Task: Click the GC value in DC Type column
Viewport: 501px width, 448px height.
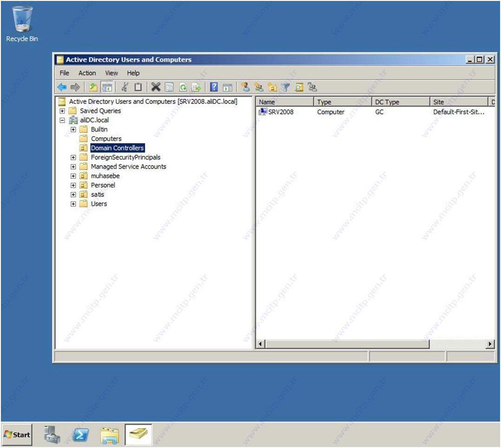Action: [x=379, y=112]
